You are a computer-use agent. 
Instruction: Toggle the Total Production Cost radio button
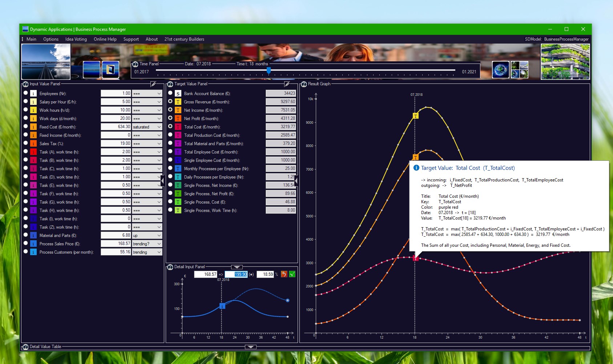(x=170, y=135)
